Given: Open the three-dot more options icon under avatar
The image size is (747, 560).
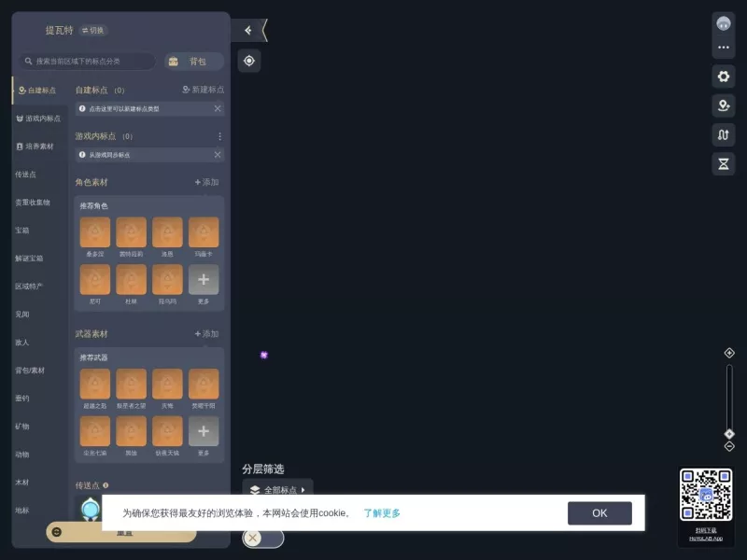Looking at the screenshot, I should point(723,48).
